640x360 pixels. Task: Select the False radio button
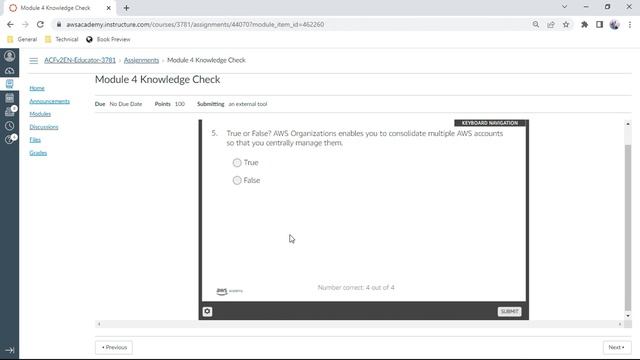pos(237,180)
